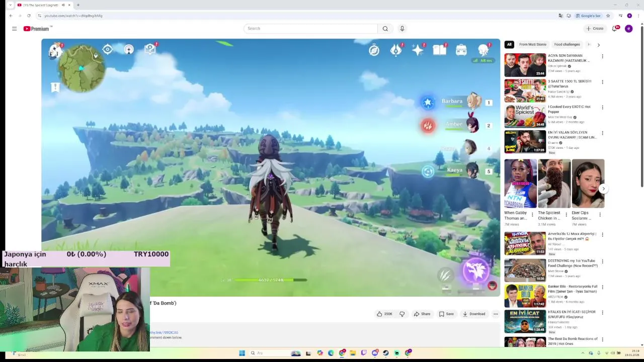Open the link in the video description
The image size is (644, 362).
(x=164, y=332)
